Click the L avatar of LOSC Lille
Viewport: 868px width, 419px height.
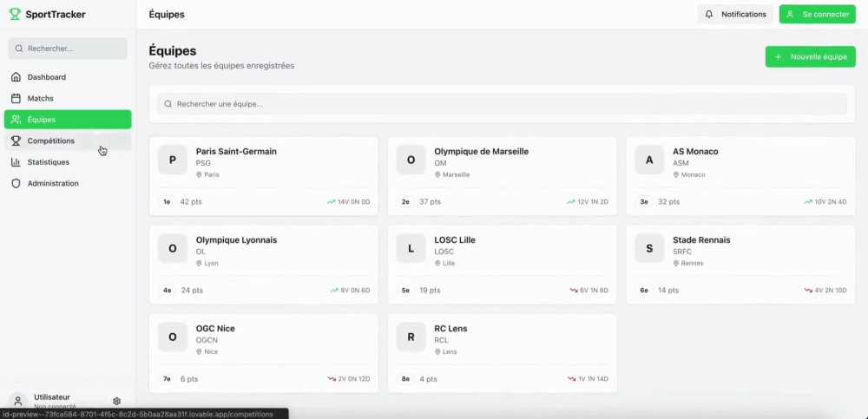point(411,248)
